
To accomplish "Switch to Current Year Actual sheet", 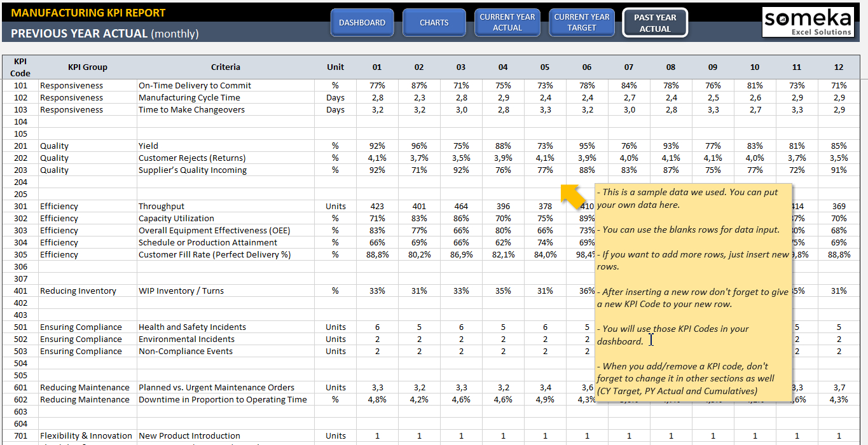I will [507, 22].
